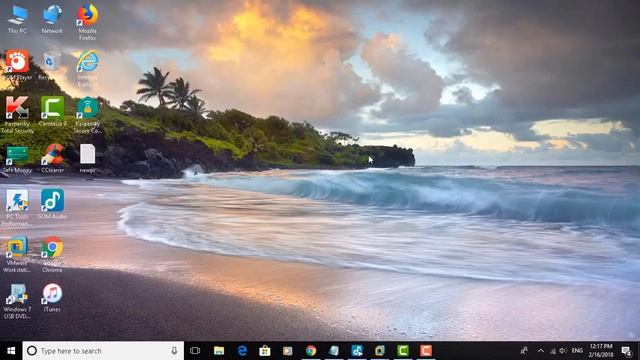
Task: Select the GOM Audio desktop shortcut
Action: tap(52, 204)
